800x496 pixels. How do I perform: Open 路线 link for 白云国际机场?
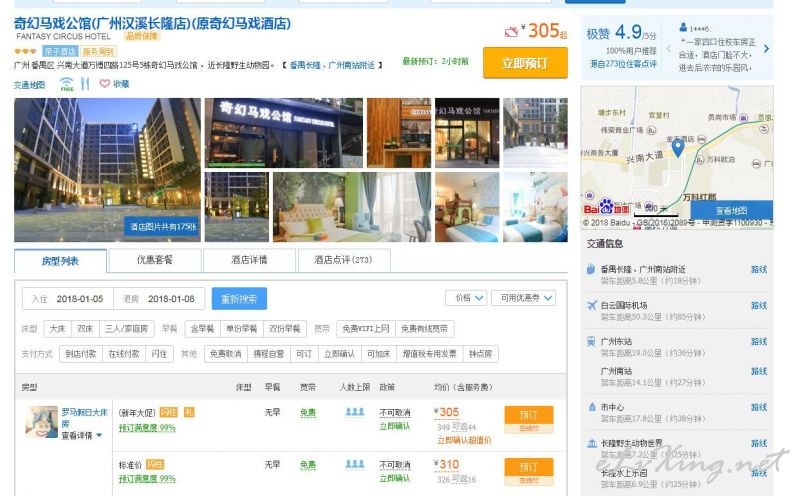coord(759,305)
